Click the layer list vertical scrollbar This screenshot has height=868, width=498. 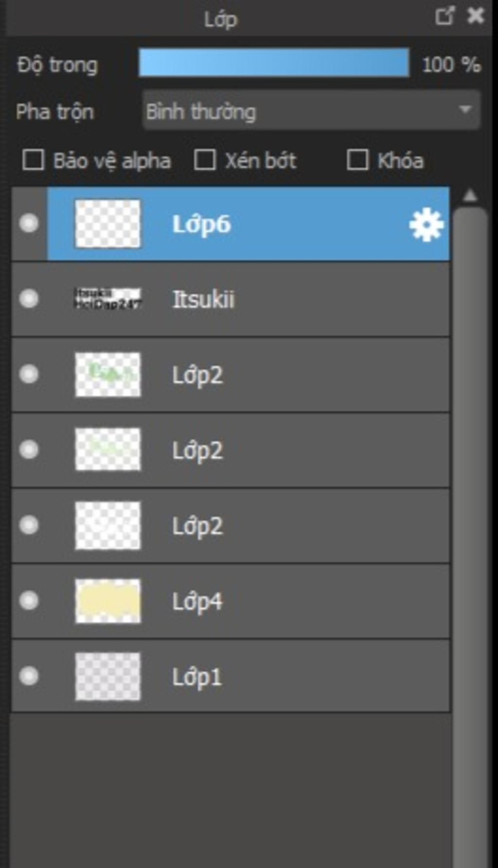click(470, 535)
